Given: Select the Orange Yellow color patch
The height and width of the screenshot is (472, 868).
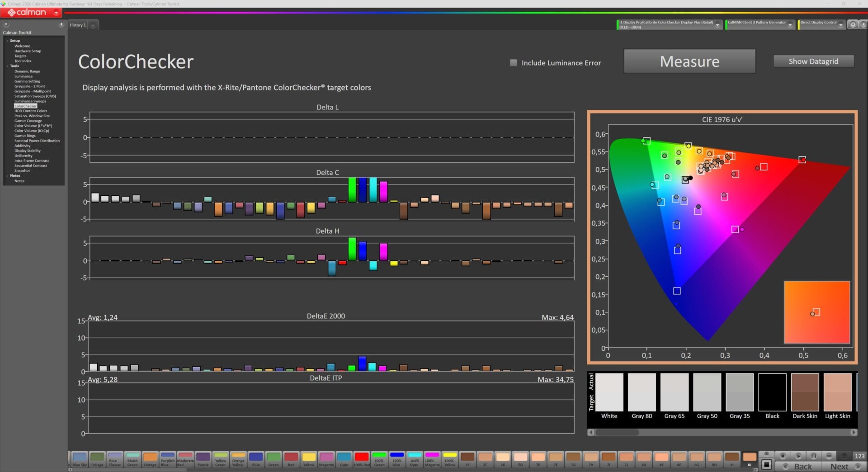Looking at the screenshot, I should (x=238, y=459).
